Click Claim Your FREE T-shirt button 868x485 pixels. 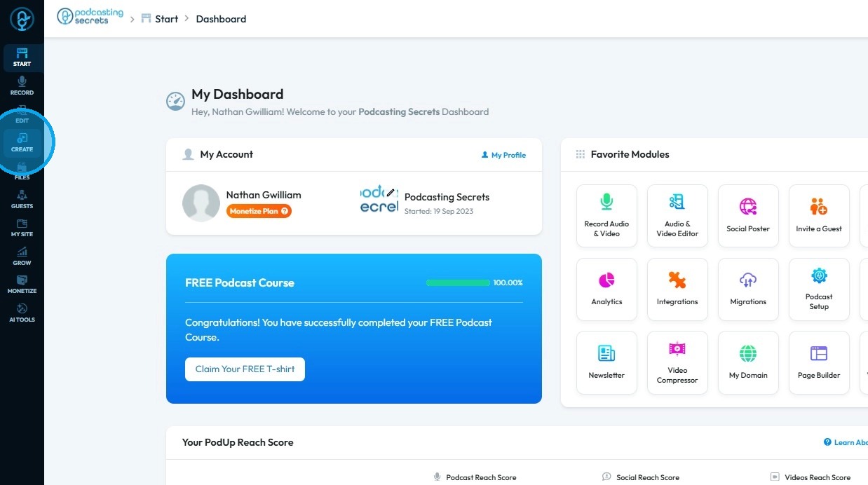[x=245, y=369]
